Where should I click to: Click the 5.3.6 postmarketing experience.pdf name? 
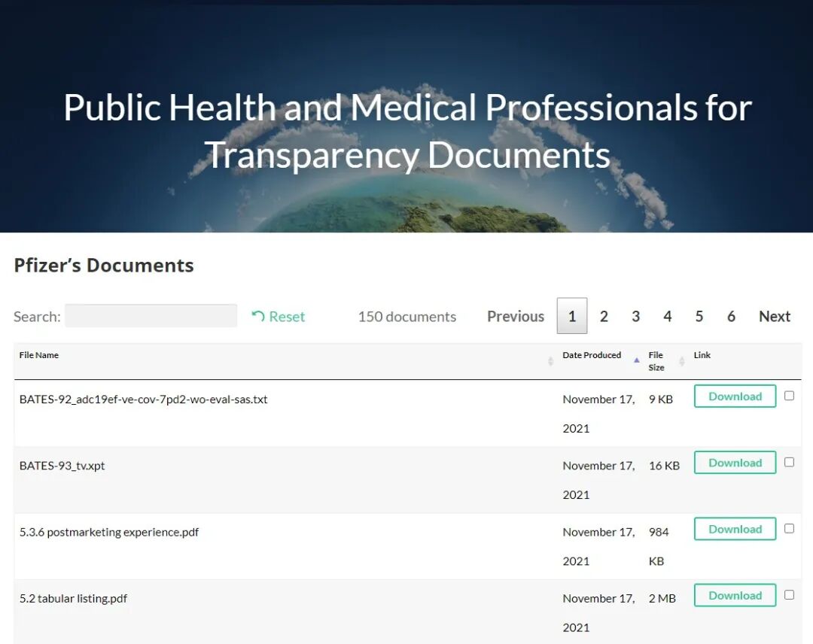point(109,532)
